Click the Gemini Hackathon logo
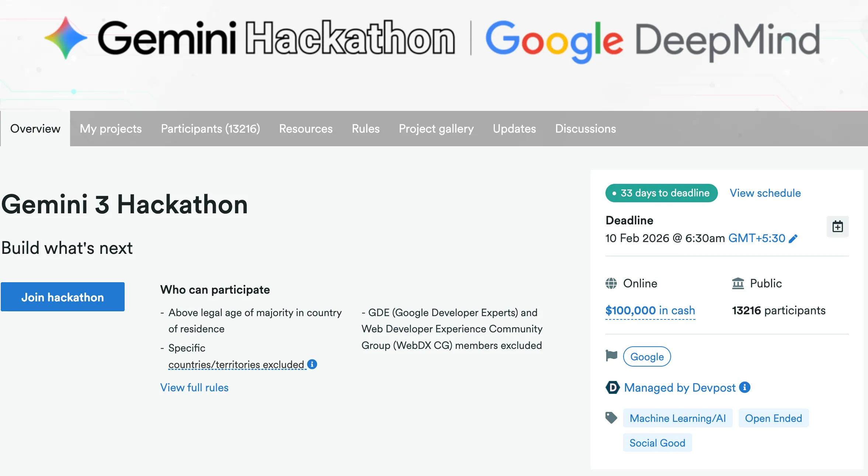Image resolution: width=868 pixels, height=476 pixels. pyautogui.click(x=251, y=39)
